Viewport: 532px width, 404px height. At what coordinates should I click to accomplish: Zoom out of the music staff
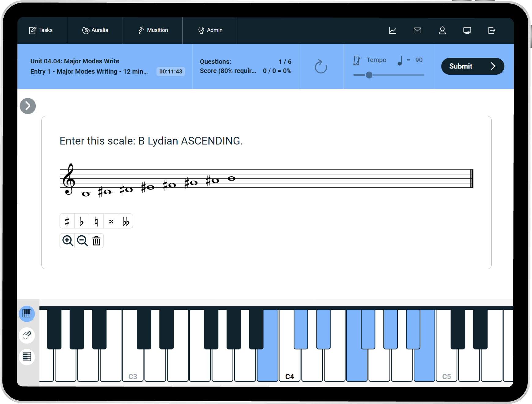click(82, 241)
